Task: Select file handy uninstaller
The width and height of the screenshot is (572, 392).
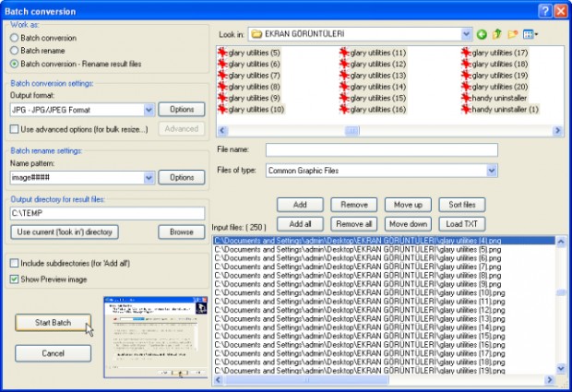Action: click(x=494, y=98)
